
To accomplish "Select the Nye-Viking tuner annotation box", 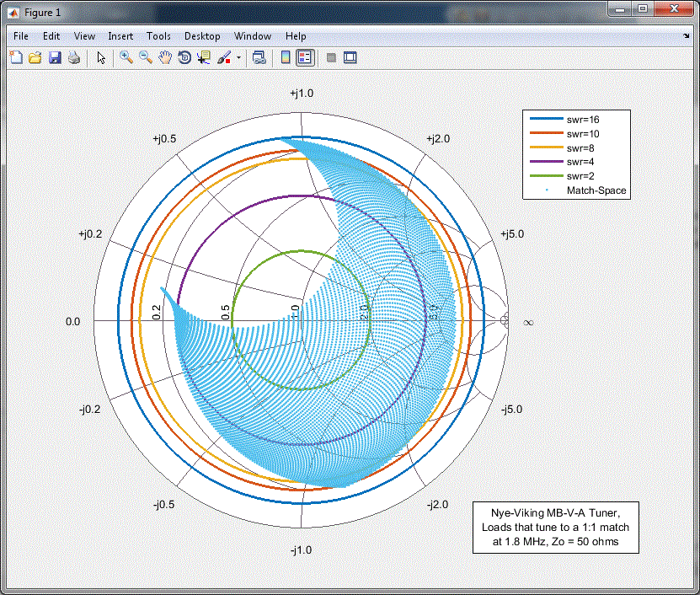I will [x=558, y=528].
